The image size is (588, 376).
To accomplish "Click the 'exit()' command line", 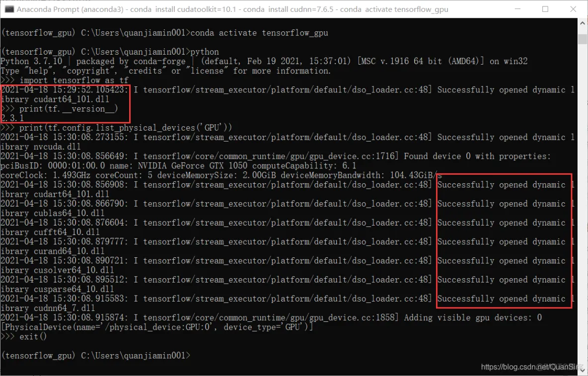I will 24,337.
